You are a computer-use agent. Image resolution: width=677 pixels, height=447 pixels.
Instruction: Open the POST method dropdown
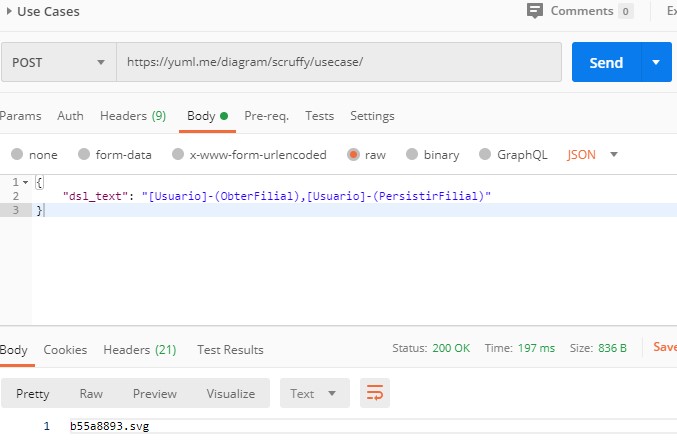pos(58,62)
